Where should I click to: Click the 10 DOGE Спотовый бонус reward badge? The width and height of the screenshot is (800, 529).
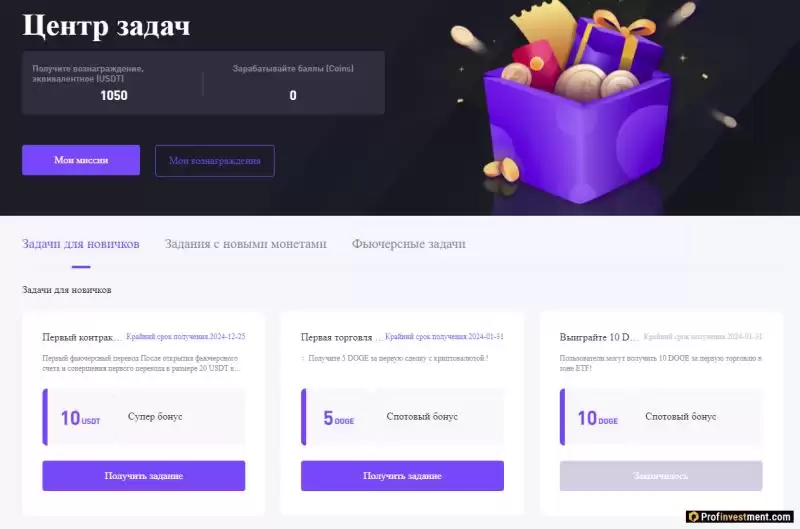(x=661, y=417)
